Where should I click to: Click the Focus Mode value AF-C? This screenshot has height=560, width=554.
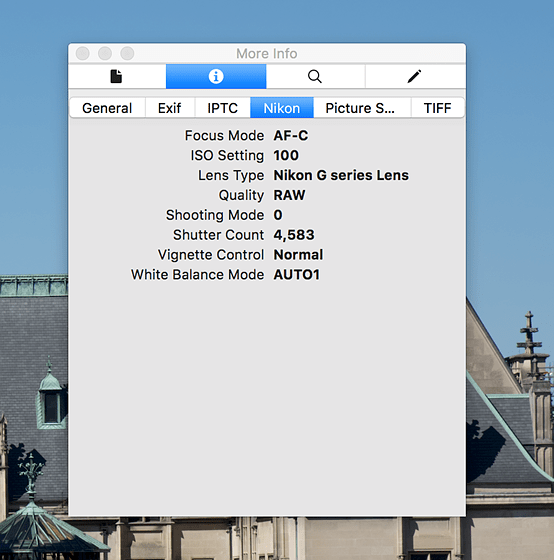tap(291, 136)
